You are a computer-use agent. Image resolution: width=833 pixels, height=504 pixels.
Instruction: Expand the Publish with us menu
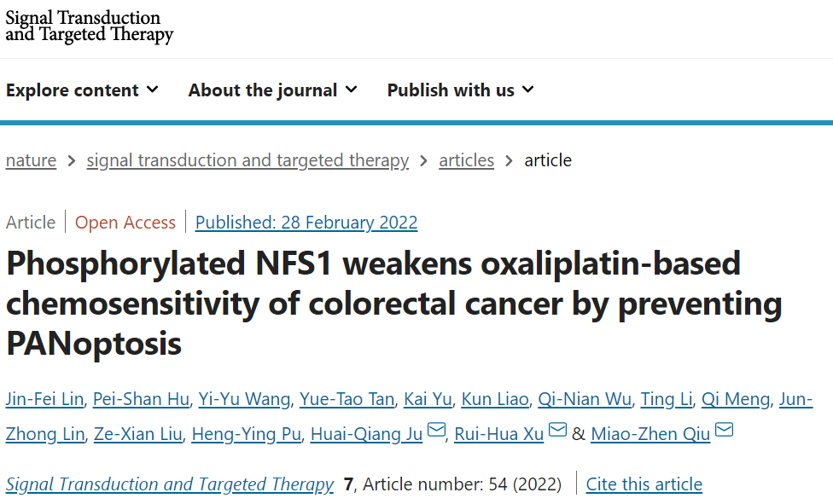tap(461, 90)
